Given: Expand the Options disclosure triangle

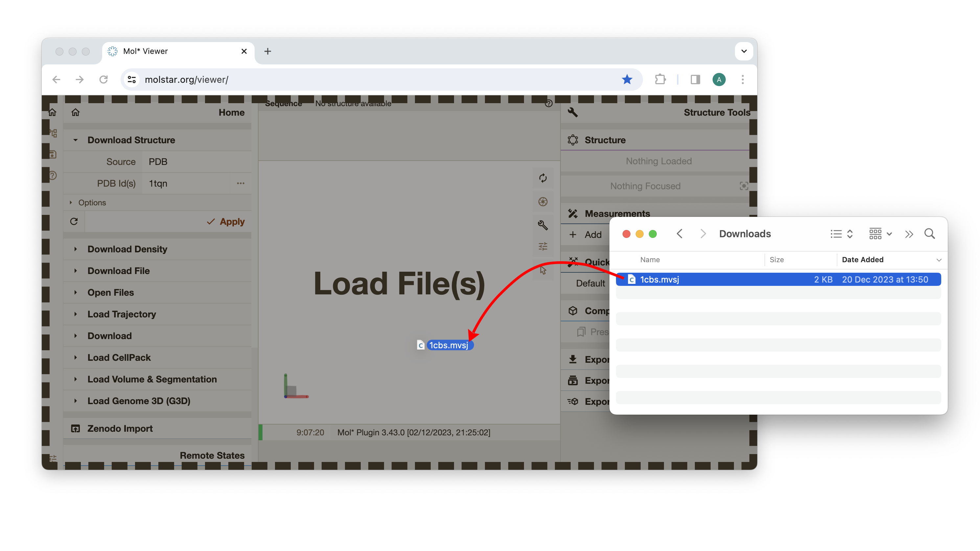Looking at the screenshot, I should point(71,202).
